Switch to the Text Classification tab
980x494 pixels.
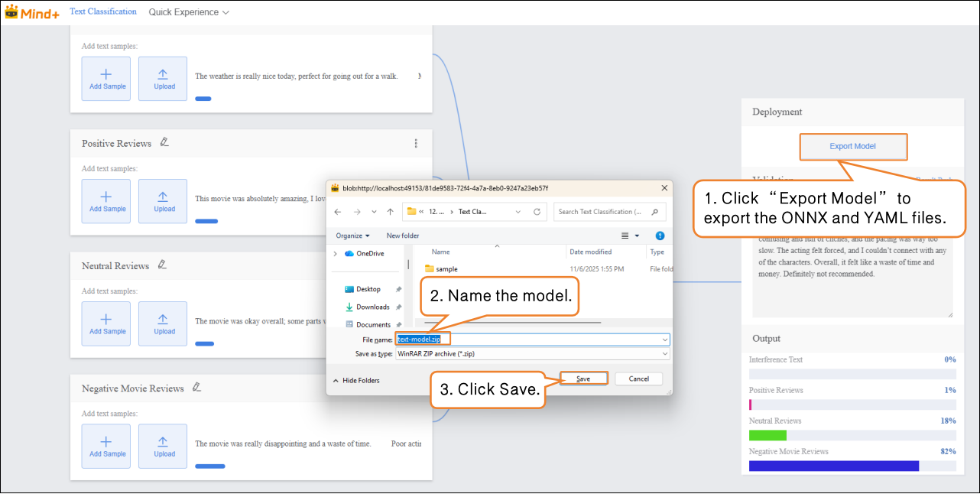click(103, 11)
